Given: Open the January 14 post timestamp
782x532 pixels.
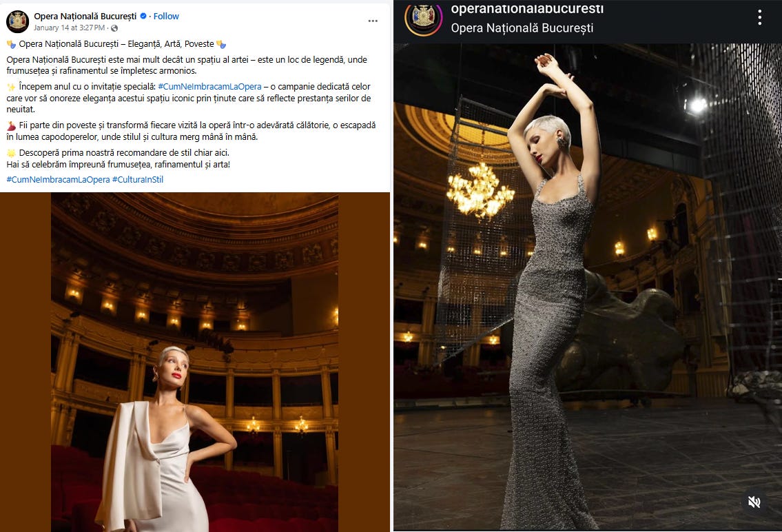Looking at the screenshot, I should [x=70, y=28].
